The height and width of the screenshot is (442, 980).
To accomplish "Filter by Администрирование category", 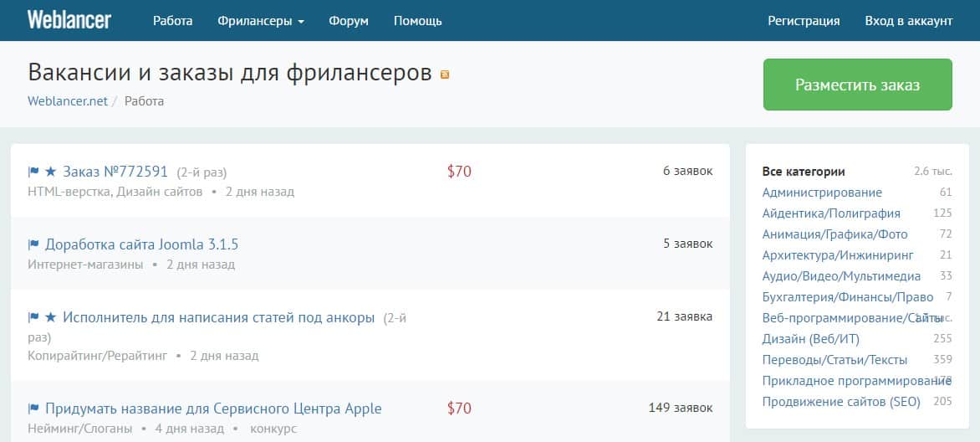I will pyautogui.click(x=822, y=193).
